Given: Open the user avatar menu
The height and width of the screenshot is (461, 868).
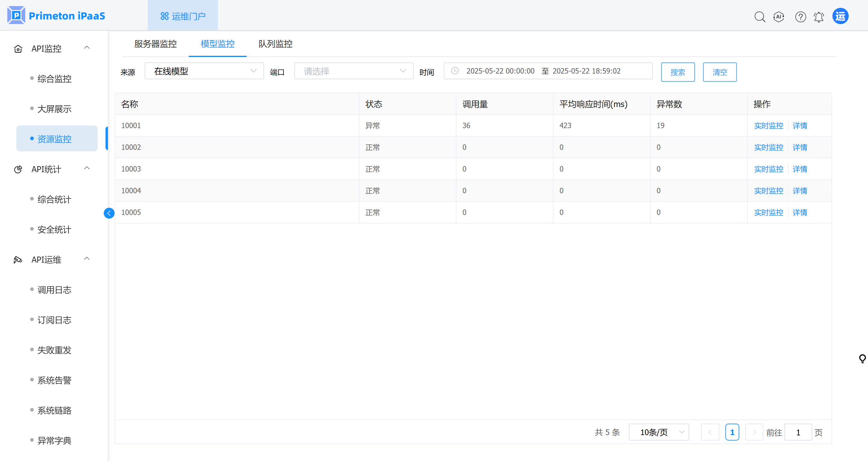Looking at the screenshot, I should 840,16.
